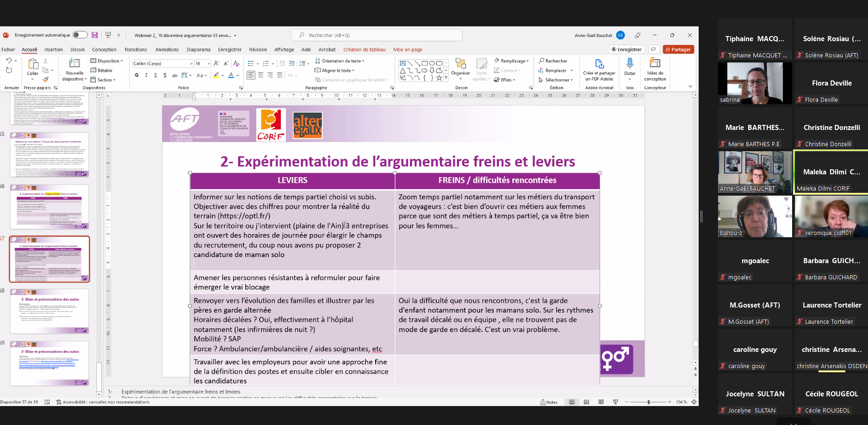Click the purple Save disk icon
868x425 pixels.
(95, 35)
